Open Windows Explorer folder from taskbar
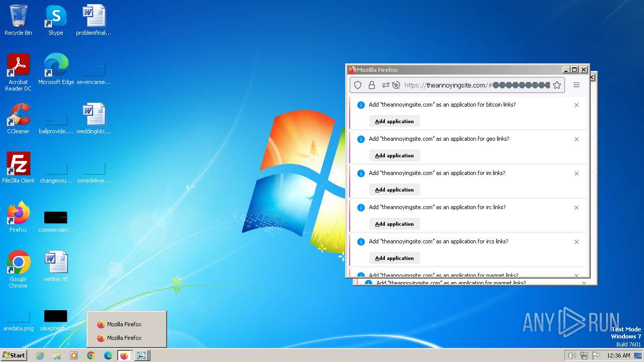The width and height of the screenshot is (644, 362). [57, 355]
